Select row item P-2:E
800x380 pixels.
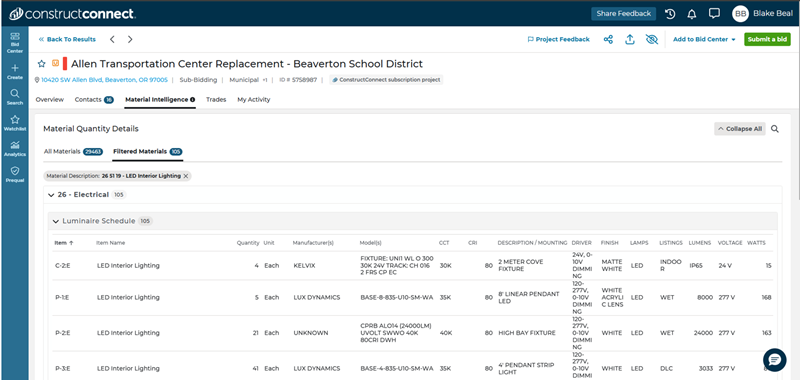[63, 333]
